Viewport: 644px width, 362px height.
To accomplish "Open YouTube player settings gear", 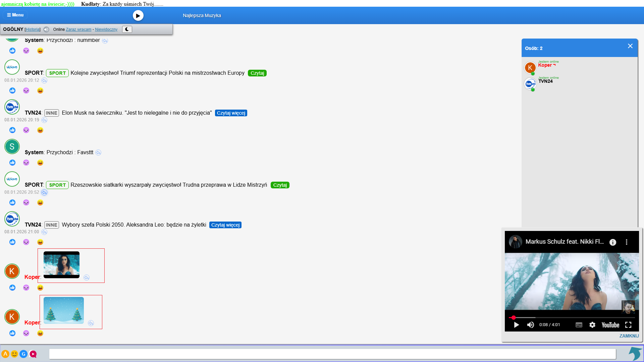I will coord(592,325).
